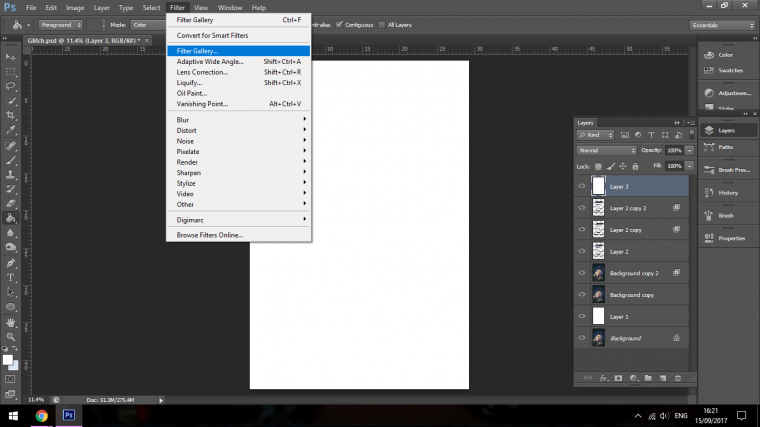Select the Blur tool
This screenshot has height=427, width=760.
tap(10, 233)
